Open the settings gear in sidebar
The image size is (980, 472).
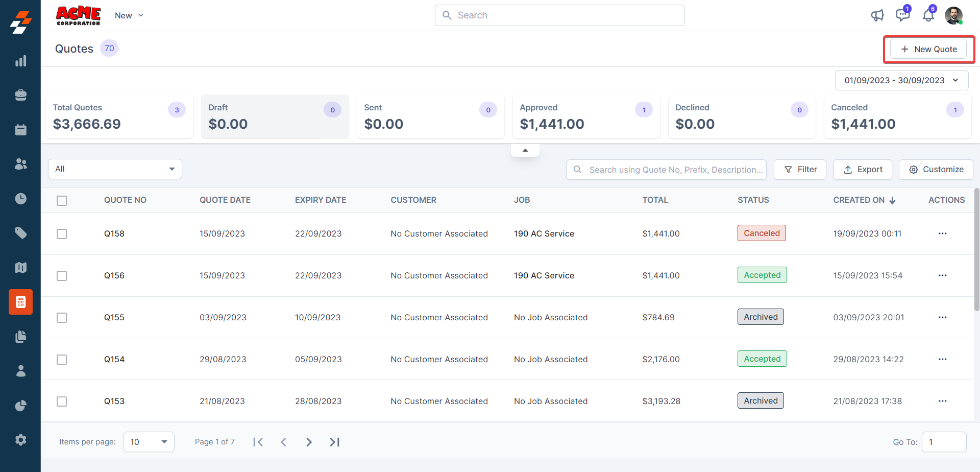click(20, 440)
